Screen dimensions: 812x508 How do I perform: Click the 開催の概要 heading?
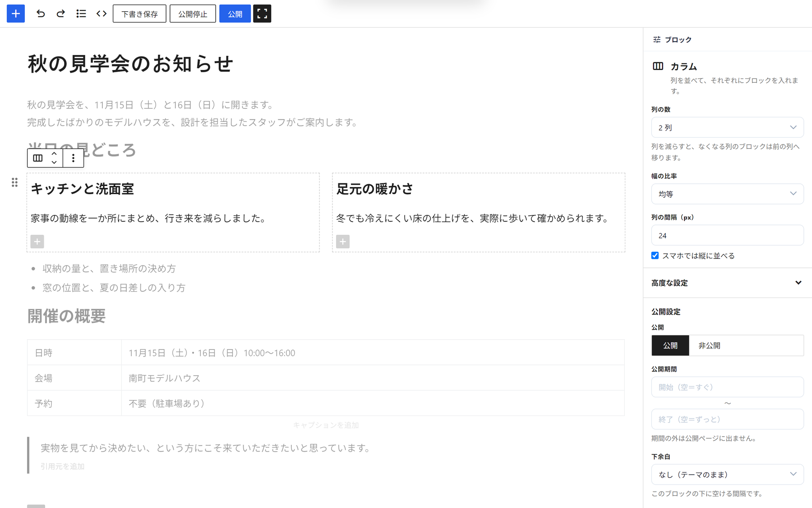pos(67,316)
